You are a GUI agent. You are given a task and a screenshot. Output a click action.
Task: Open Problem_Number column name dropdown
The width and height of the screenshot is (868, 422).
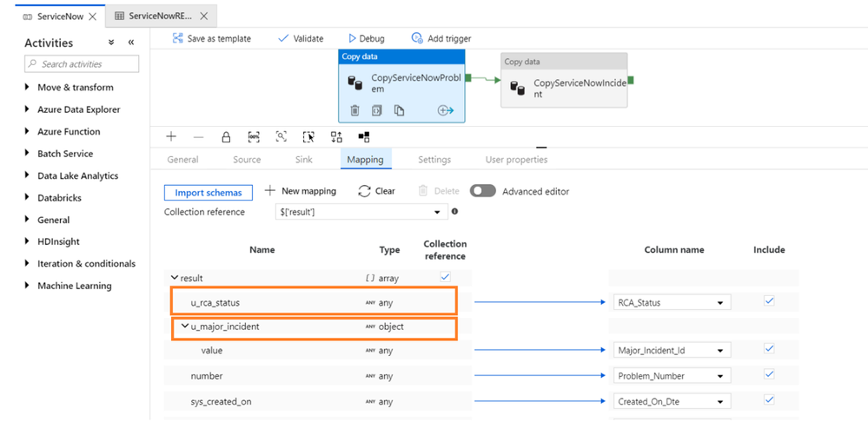[x=672, y=376]
